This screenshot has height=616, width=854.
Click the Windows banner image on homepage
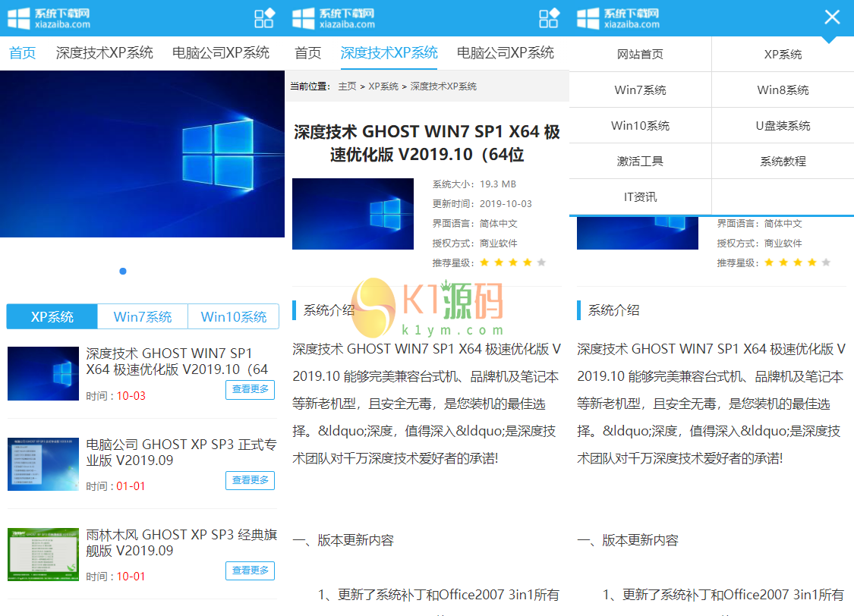point(142,154)
